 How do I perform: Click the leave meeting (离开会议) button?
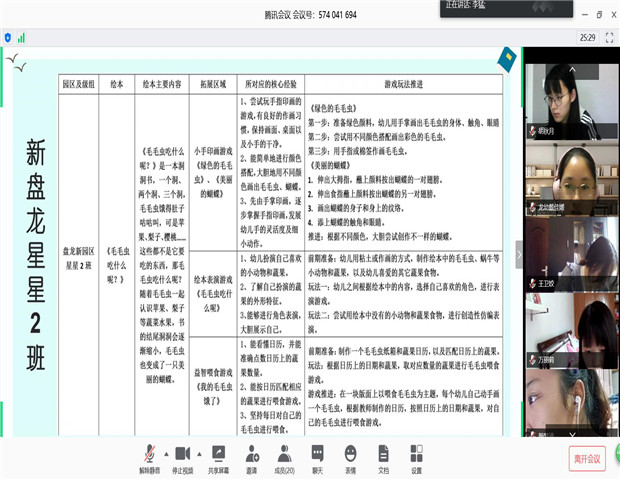click(587, 458)
